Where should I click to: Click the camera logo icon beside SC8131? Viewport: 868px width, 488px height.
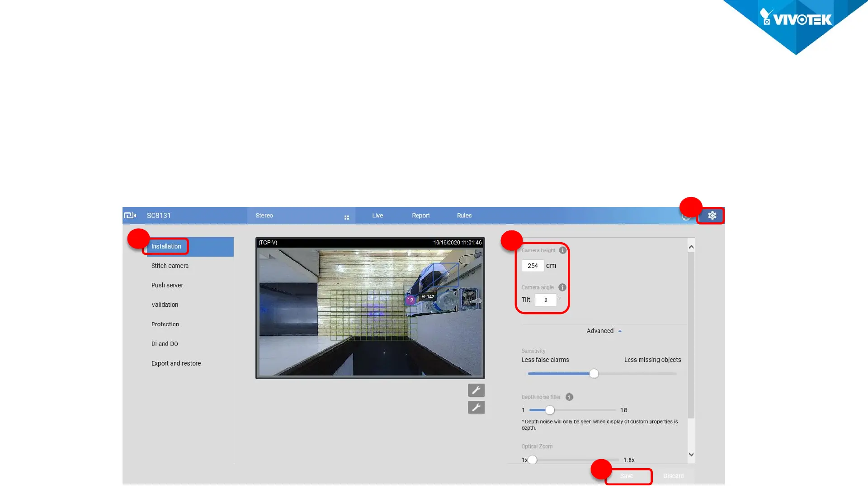[130, 216]
